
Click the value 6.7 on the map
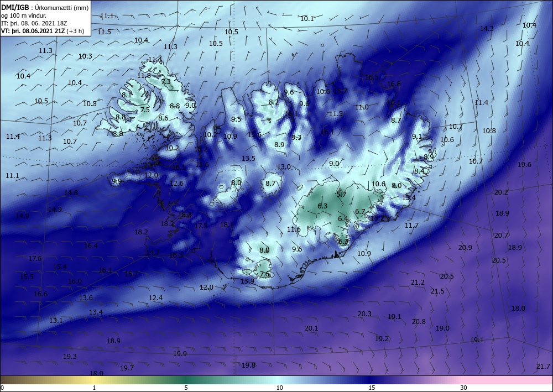[360, 212]
